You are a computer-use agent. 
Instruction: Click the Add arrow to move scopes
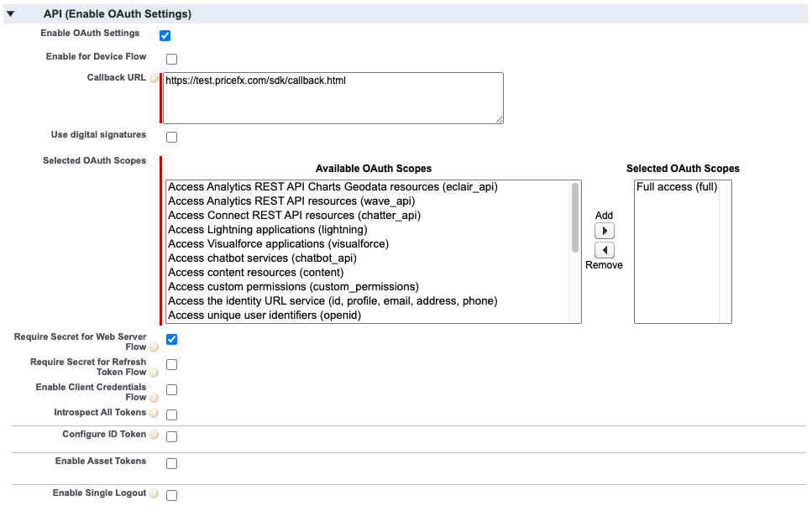[604, 230]
